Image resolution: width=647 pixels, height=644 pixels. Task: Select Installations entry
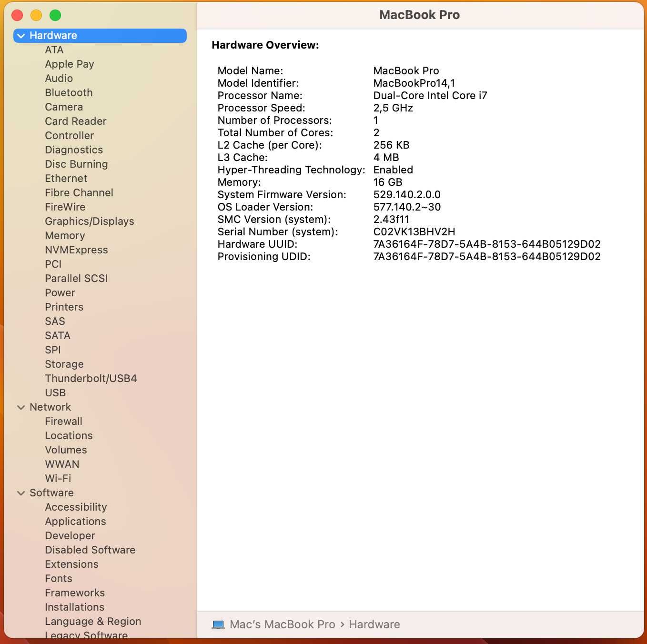(x=74, y=607)
